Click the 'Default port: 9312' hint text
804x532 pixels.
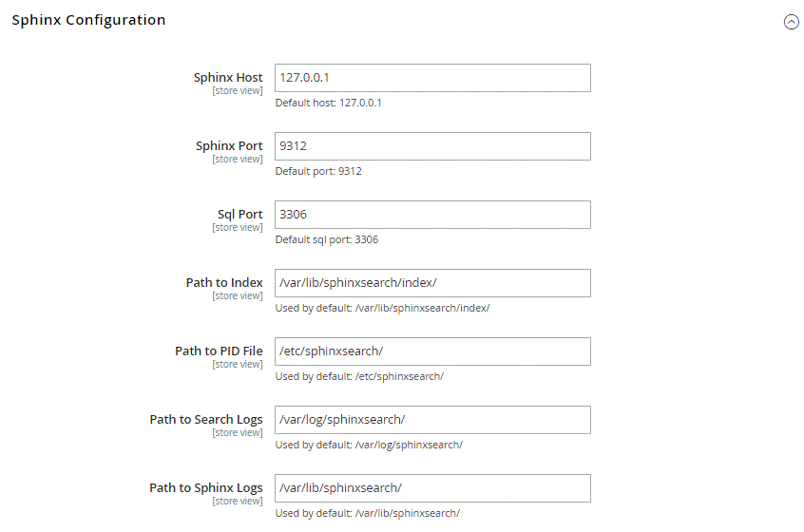coord(318,171)
